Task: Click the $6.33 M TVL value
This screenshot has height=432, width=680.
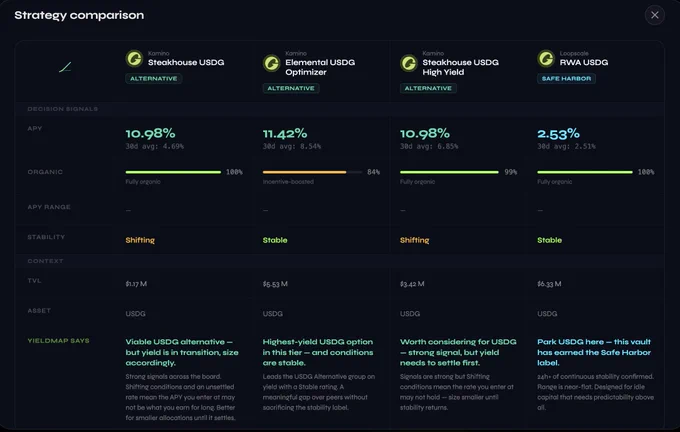Action: [549, 284]
